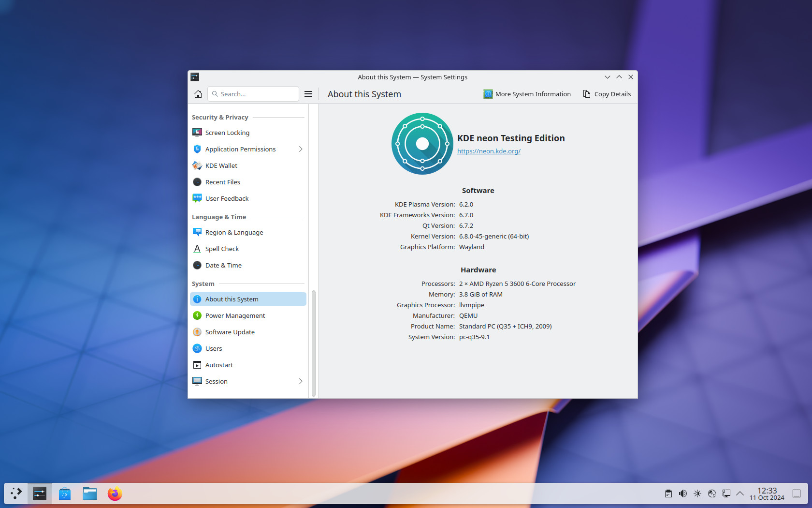
Task: Open Spell Check settings
Action: point(248,249)
